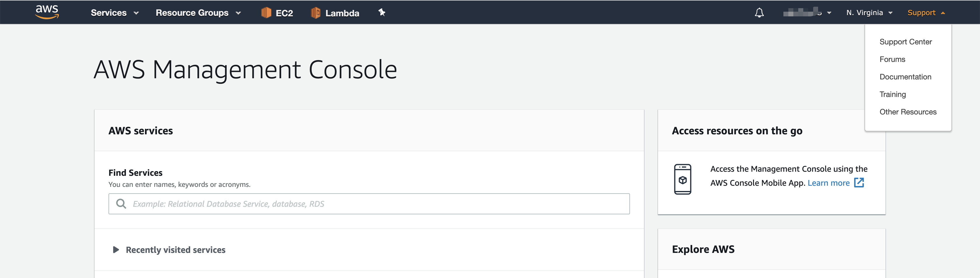Open the notifications bell icon
The image size is (980, 278).
(x=759, y=13)
